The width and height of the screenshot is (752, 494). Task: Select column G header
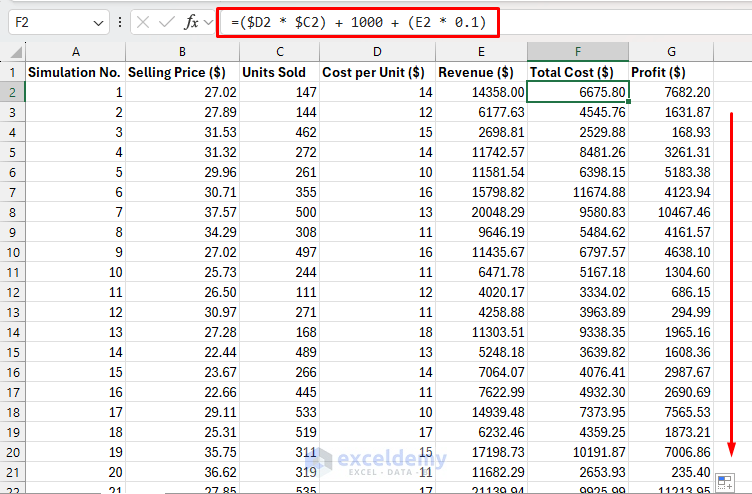coord(671,52)
